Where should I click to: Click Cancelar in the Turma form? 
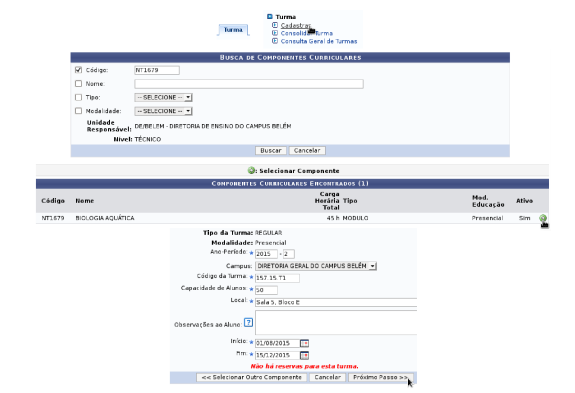(x=327, y=377)
